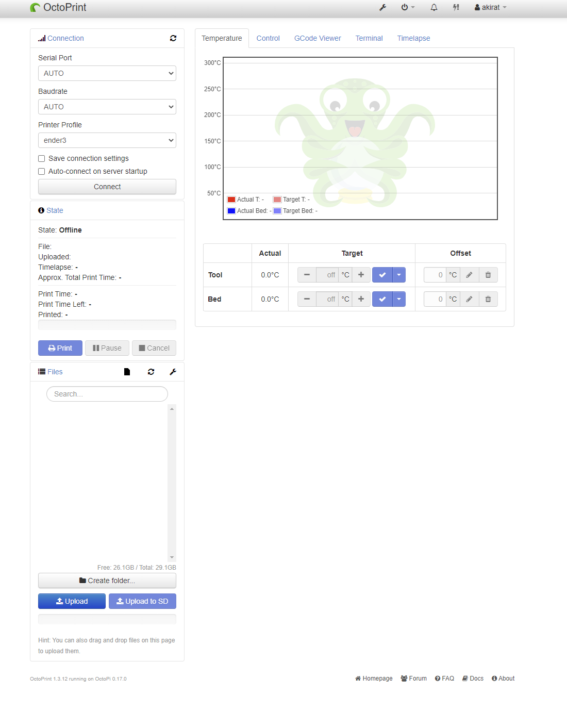
Task: Open the About footer link
Action: click(503, 679)
